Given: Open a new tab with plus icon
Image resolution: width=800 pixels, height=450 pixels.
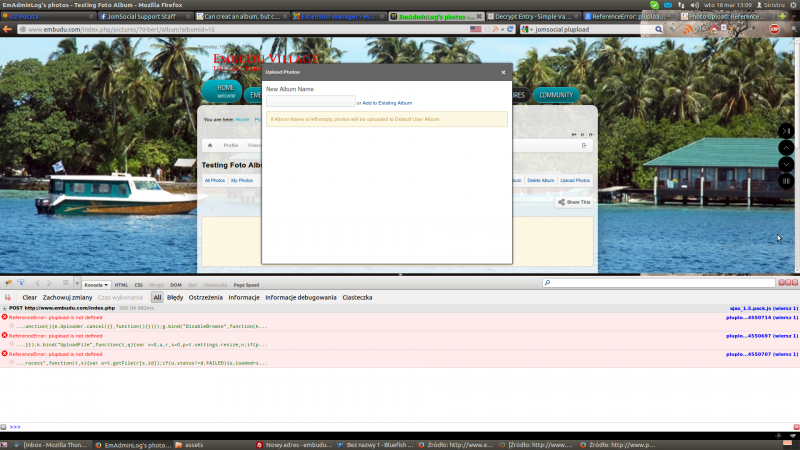Looking at the screenshot, I should click(783, 16).
